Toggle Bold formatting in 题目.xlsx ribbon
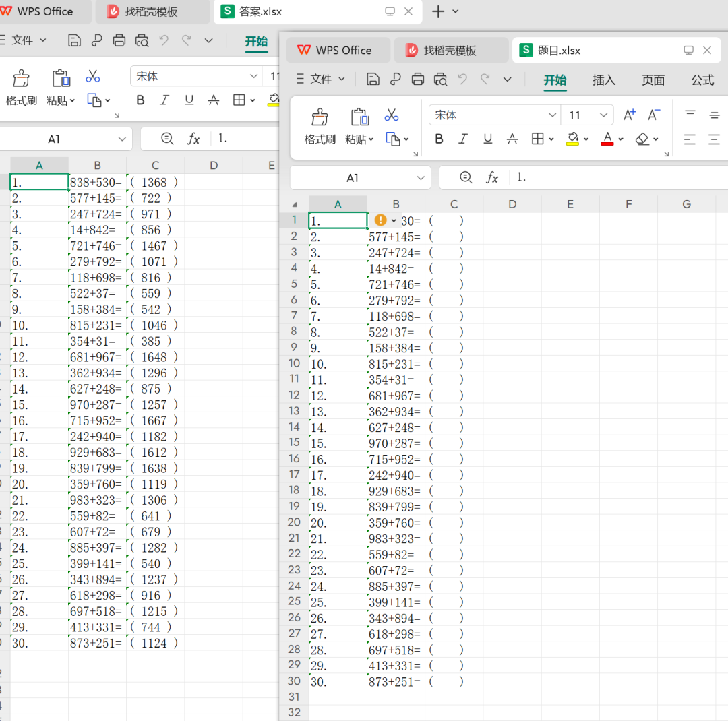 [439, 139]
